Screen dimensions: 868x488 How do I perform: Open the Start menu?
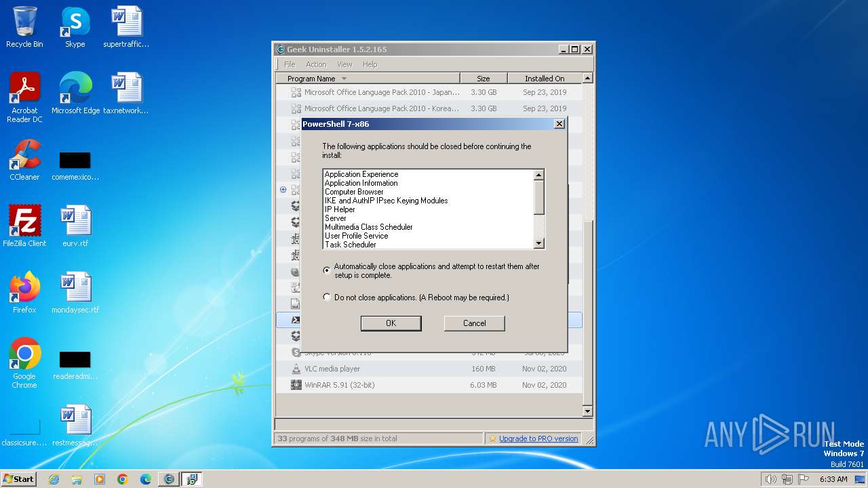[18, 479]
